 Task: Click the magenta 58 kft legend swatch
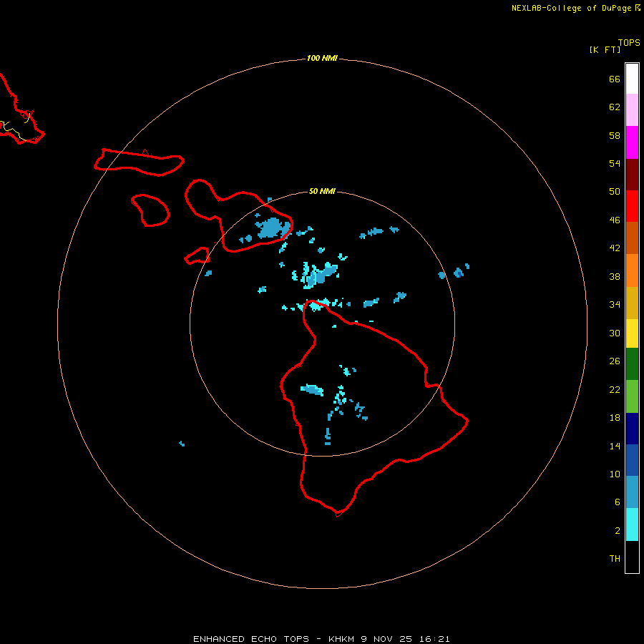(632, 142)
